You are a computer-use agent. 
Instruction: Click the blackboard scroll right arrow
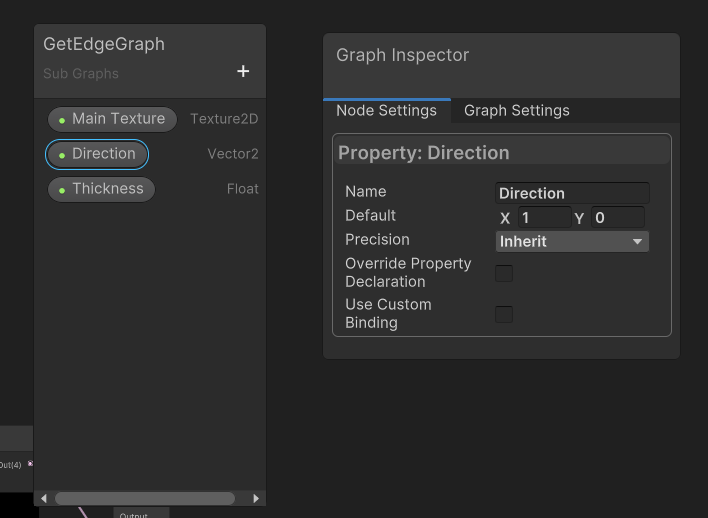pos(256,498)
